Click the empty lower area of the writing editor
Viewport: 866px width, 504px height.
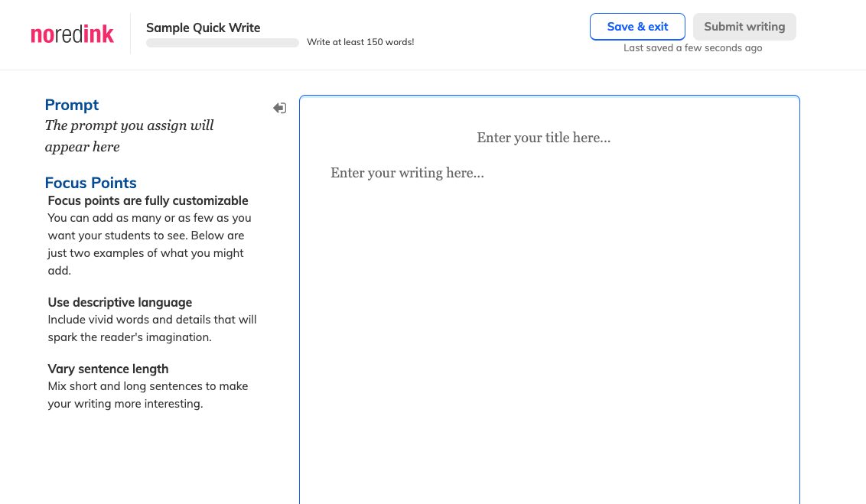[549, 359]
